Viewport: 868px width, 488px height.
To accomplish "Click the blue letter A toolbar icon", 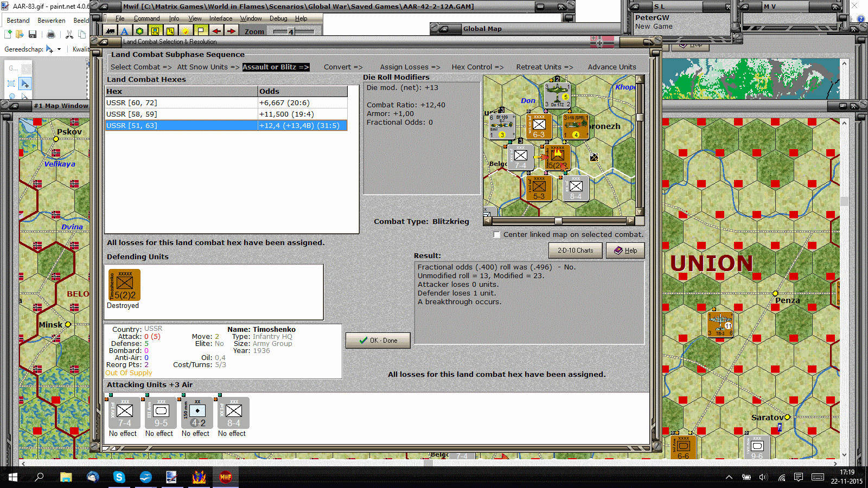I will pos(124,31).
